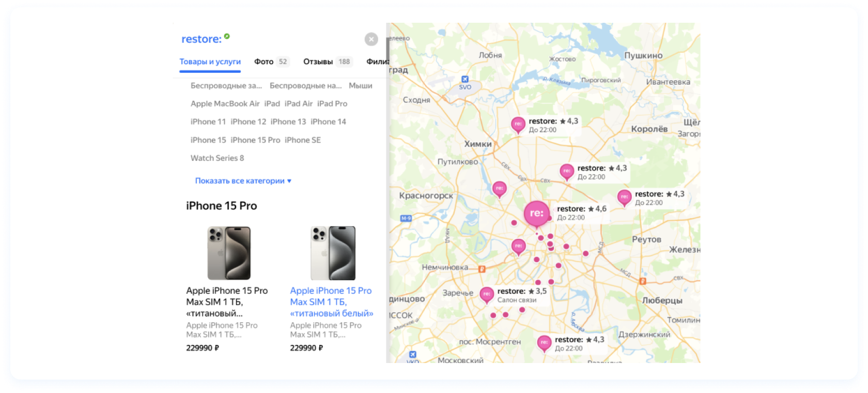Choose the iPad category
Screen dimensions: 868x393
click(272, 103)
